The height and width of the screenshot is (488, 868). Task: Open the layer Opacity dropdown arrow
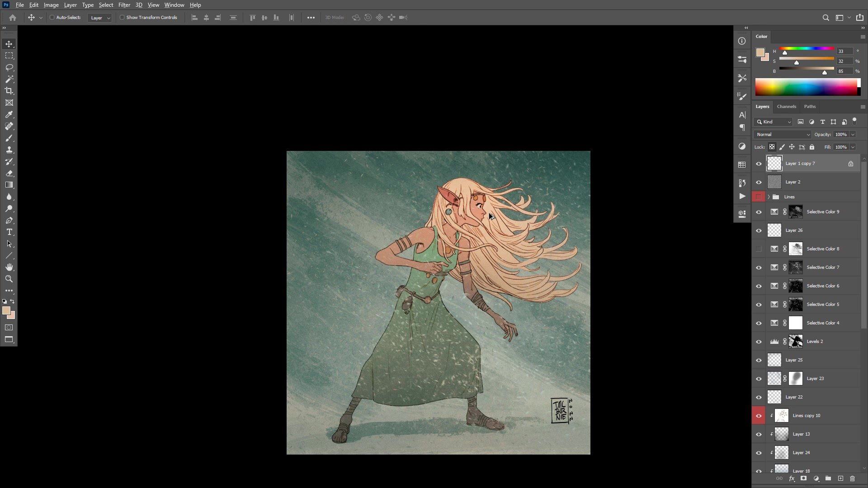click(853, 135)
